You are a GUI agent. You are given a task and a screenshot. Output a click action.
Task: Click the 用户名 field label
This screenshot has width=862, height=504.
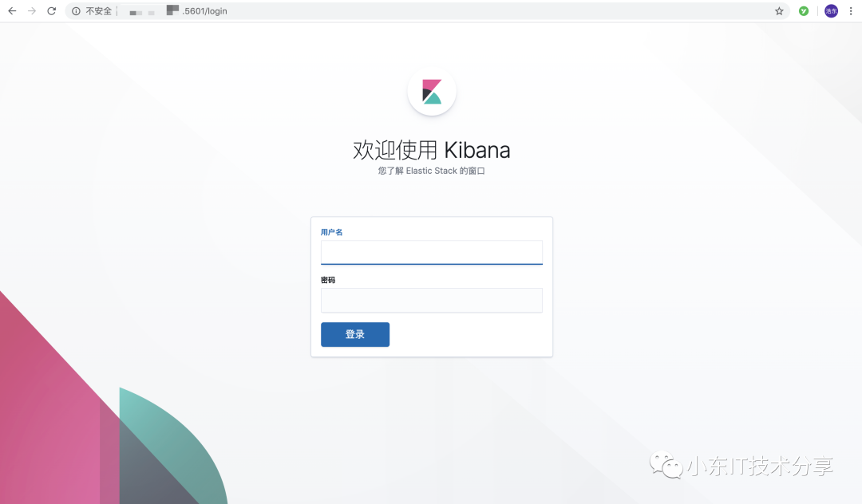331,232
